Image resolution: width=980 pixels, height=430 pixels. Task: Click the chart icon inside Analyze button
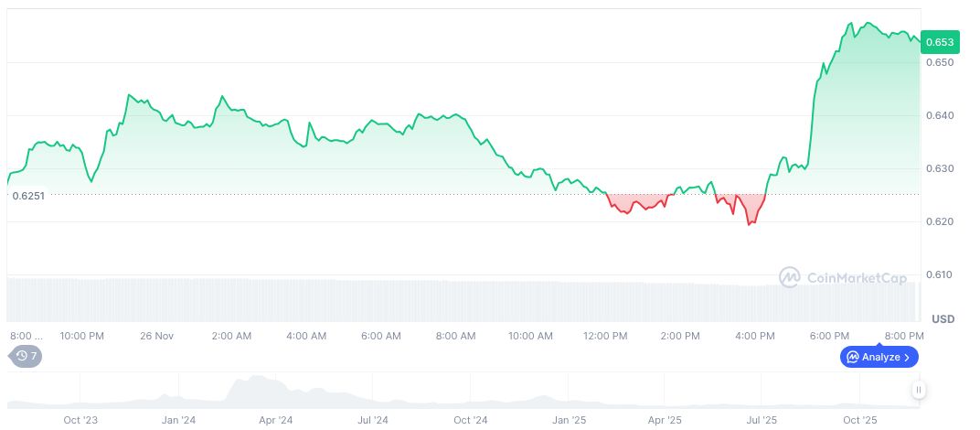tap(852, 357)
